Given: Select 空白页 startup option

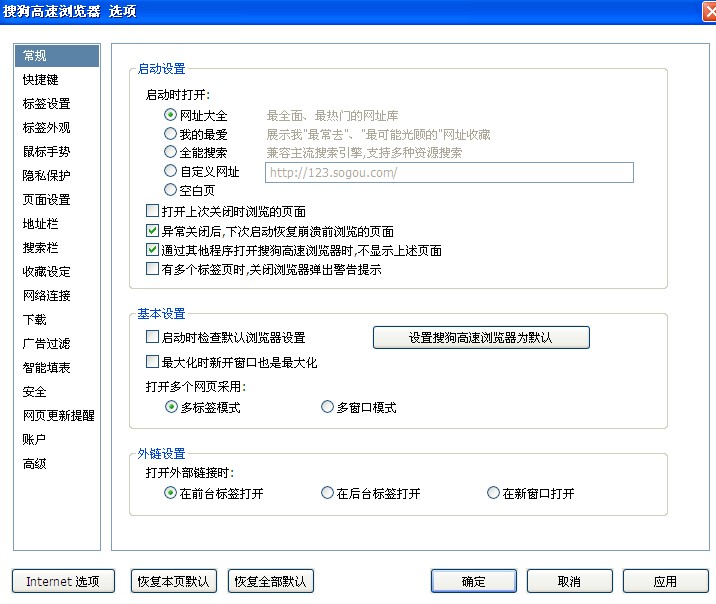Looking at the screenshot, I should tap(170, 189).
